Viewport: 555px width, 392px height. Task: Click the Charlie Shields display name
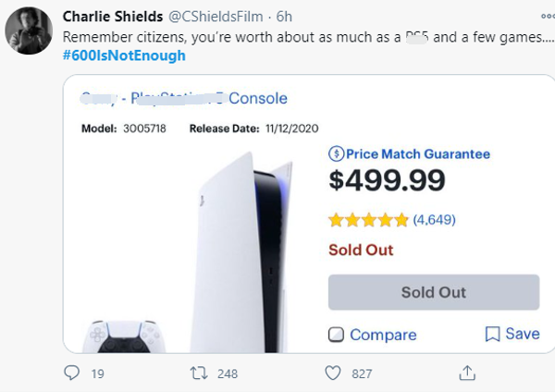(113, 17)
